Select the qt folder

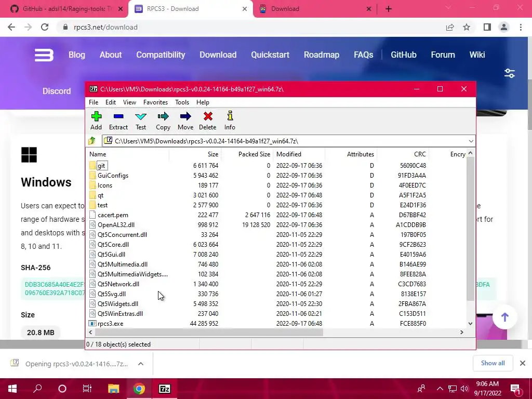100,195
